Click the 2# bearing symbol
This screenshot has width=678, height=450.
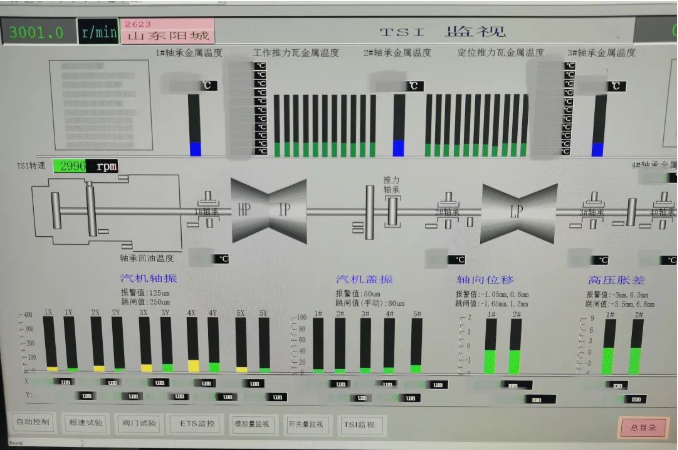coord(446,211)
